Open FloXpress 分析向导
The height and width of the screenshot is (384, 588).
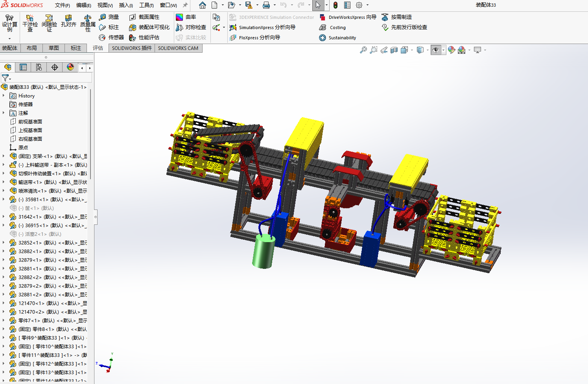tap(255, 37)
